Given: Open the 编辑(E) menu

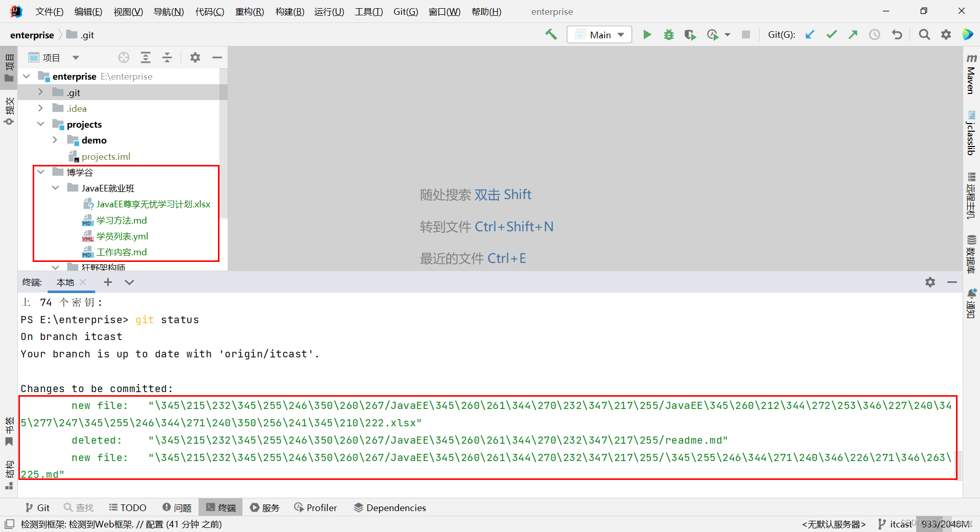Looking at the screenshot, I should 88,11.
